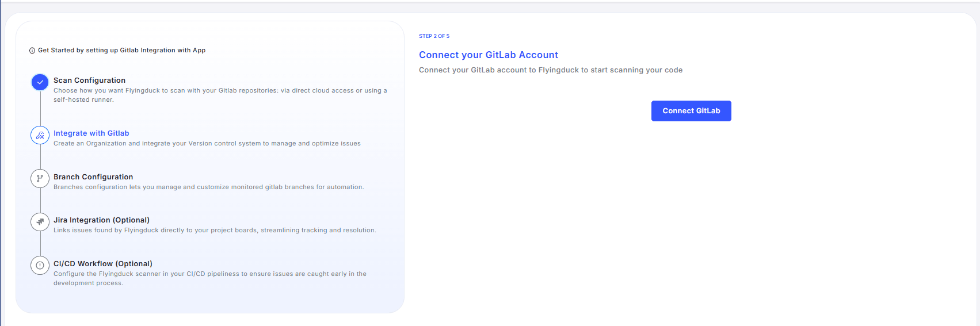Viewport: 980px width, 326px height.
Task: Click the CI/CD pipelines scanner description text
Action: (x=209, y=278)
